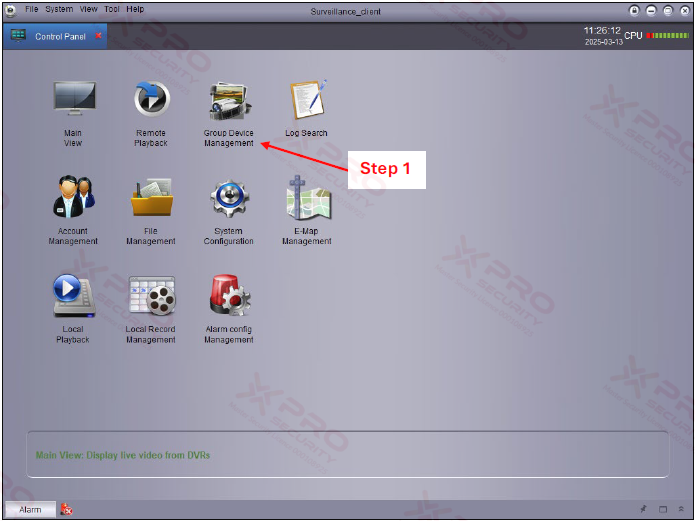This screenshot has height=521, width=695.
Task: Open Local Record Management
Action: click(x=151, y=296)
